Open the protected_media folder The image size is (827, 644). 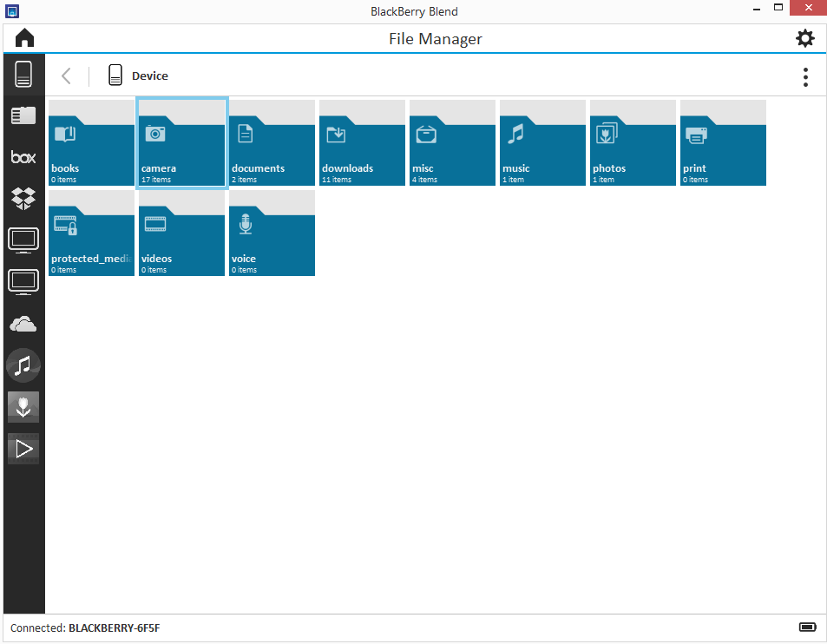(91, 233)
